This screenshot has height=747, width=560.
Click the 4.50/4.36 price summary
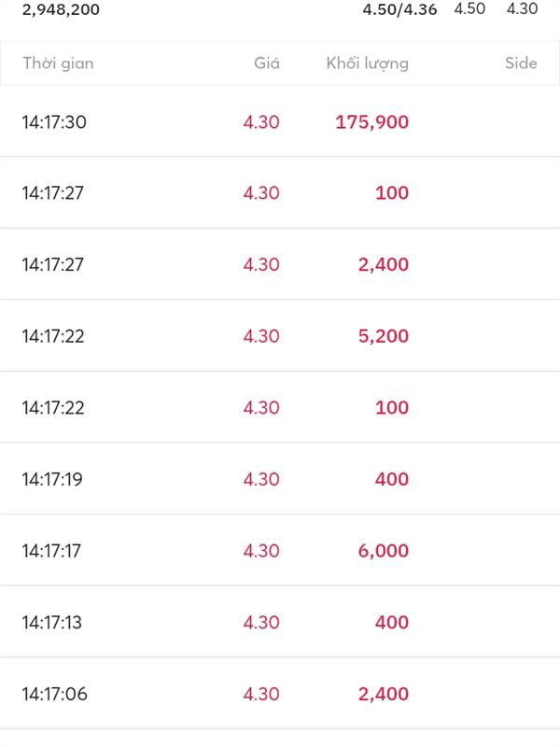(399, 9)
